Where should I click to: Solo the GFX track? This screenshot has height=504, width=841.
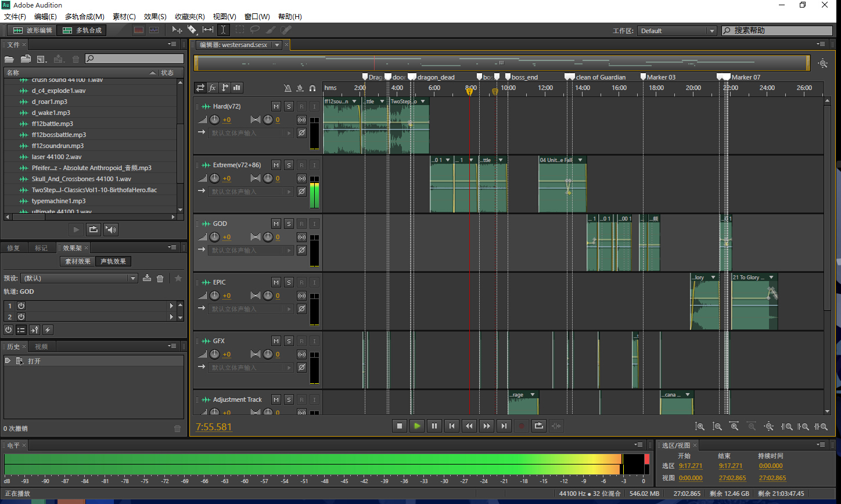(289, 341)
